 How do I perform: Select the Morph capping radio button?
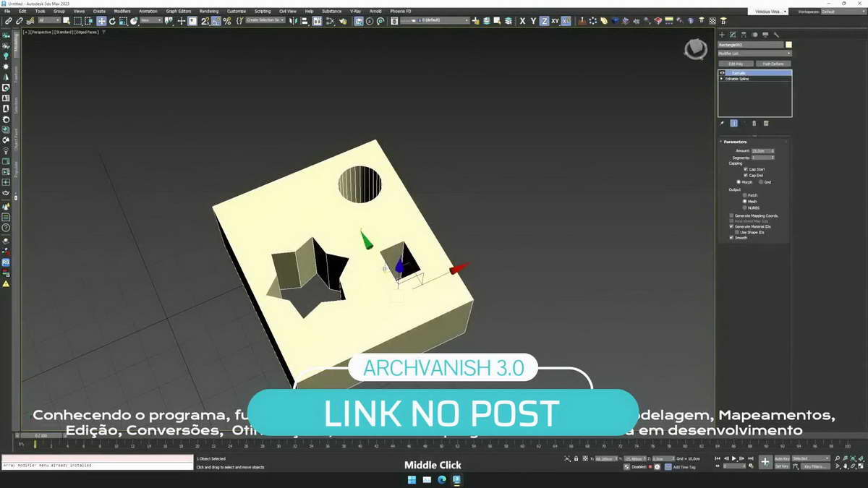click(x=739, y=182)
